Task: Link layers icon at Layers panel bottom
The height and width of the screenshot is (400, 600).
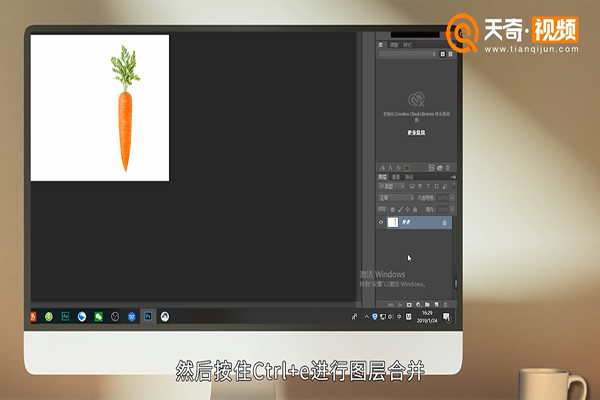Action: (x=390, y=305)
